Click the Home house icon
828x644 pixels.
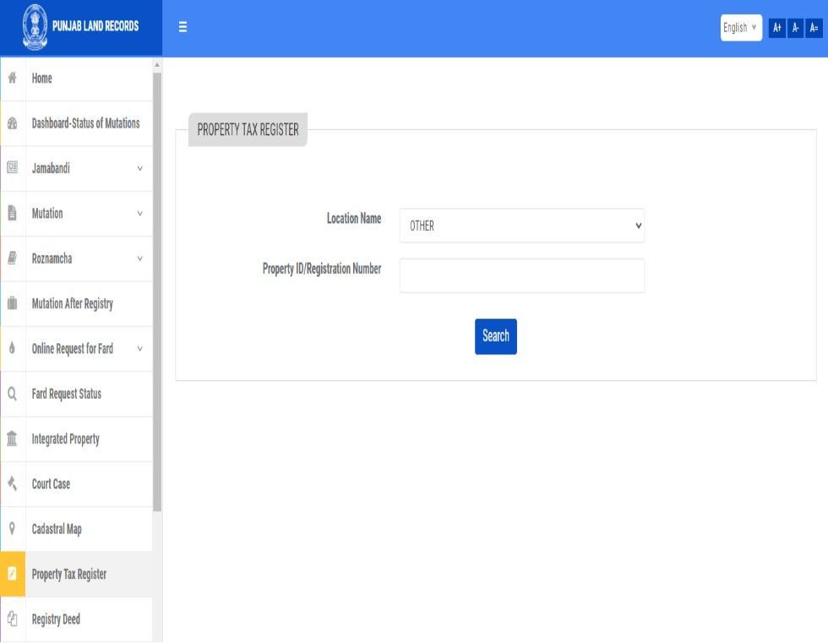[13, 79]
